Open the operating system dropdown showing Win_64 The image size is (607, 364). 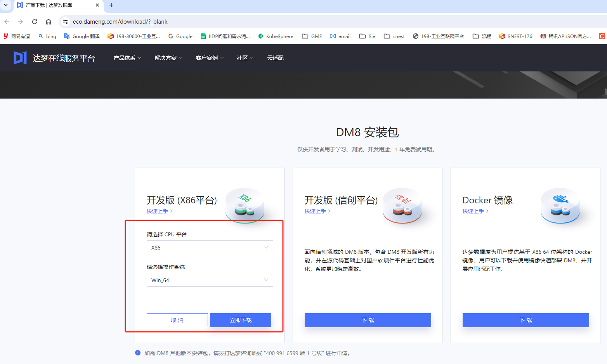pos(210,280)
